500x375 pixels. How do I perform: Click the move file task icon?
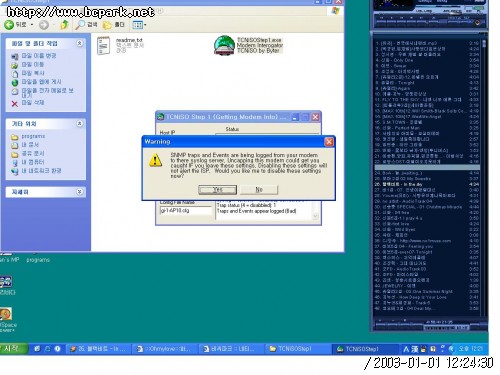[x=15, y=65]
